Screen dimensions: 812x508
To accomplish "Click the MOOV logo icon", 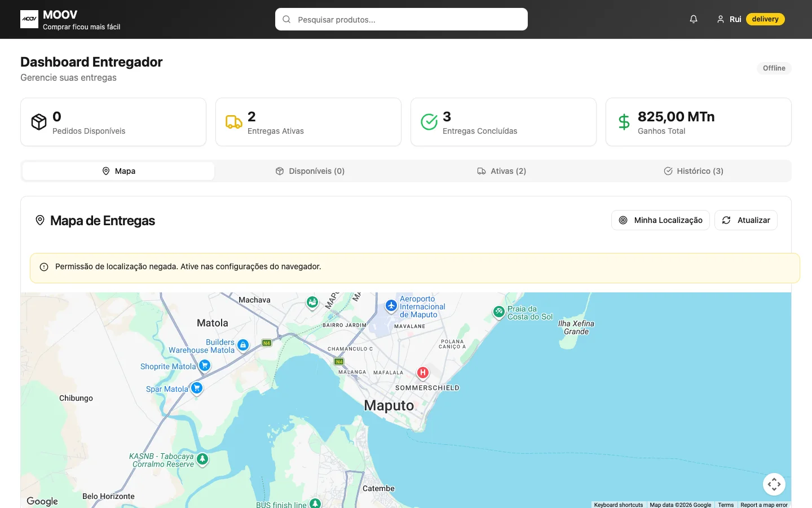I will click(x=29, y=19).
